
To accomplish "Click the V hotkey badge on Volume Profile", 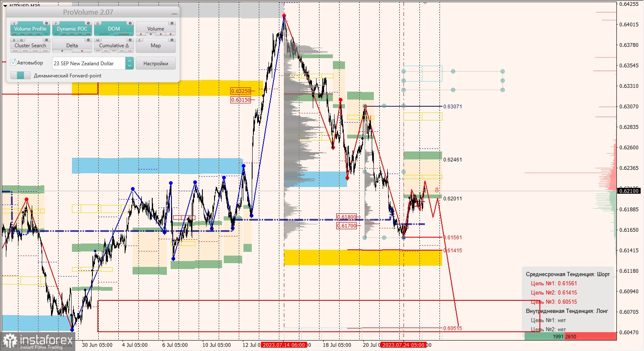I will click(x=14, y=23).
